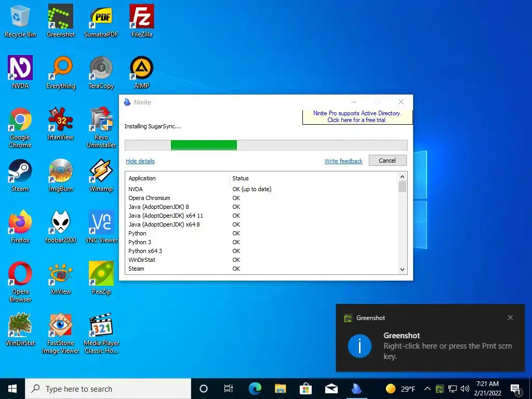Click the Ninite title bar logo icon
532x399 pixels.
127,102
